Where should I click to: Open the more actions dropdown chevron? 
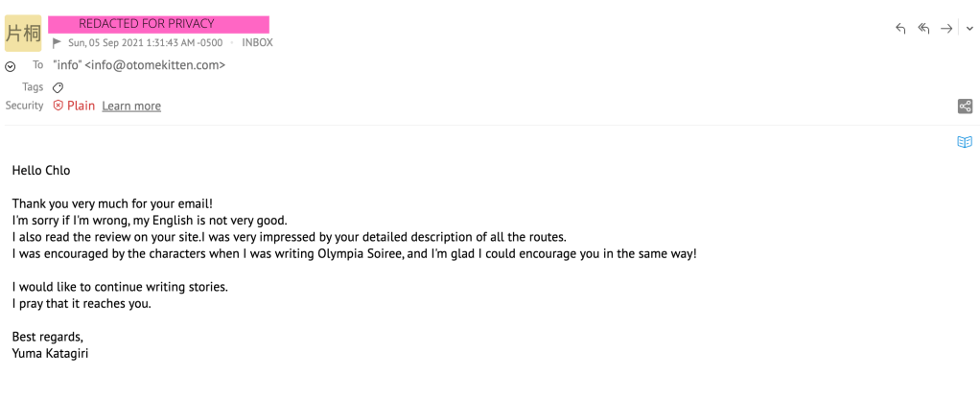(x=969, y=29)
